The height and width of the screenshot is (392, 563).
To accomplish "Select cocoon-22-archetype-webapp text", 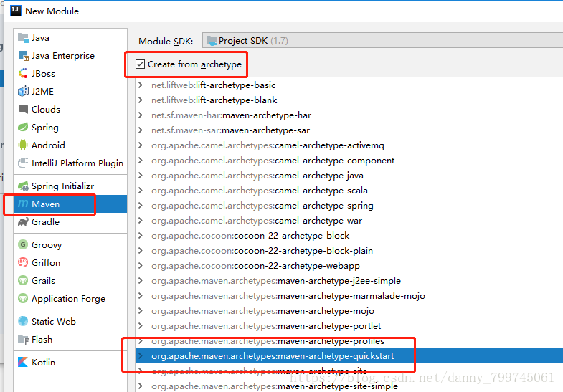I will pos(297,266).
